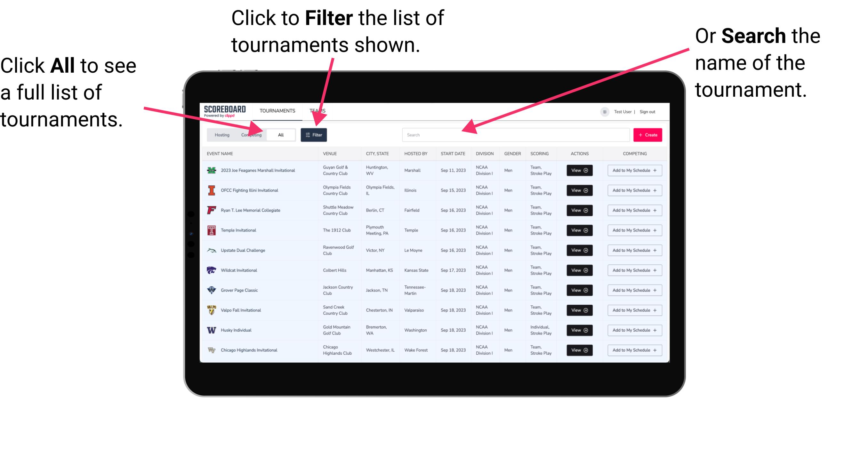
Task: Toggle the Competing filter tab
Action: [251, 134]
